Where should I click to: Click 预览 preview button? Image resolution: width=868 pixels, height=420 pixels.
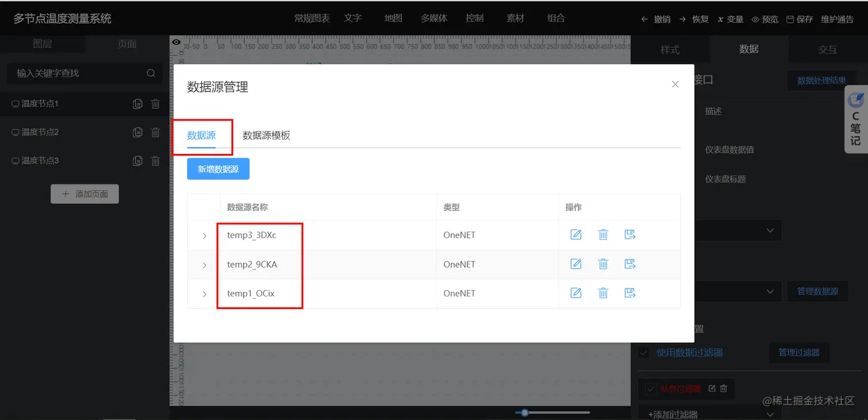point(765,19)
